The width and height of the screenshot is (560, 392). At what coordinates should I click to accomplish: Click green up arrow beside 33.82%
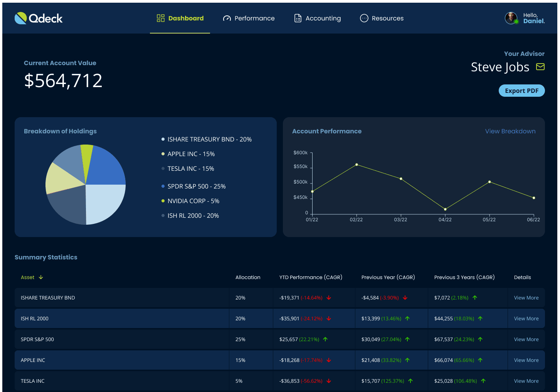point(407,360)
